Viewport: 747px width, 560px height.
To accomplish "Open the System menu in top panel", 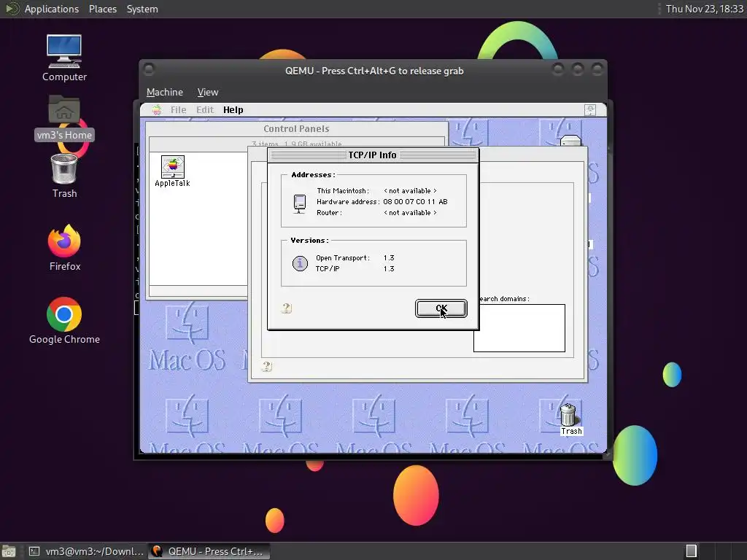I will point(142,9).
